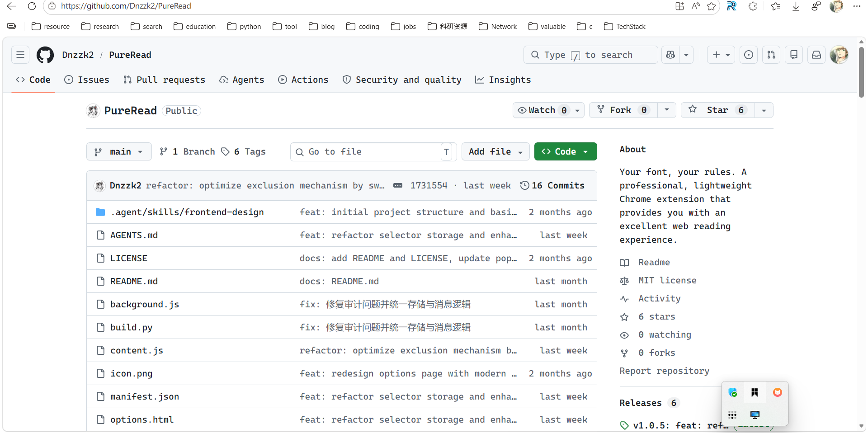The width and height of the screenshot is (868, 433).
Task: Open the hamburger navigation menu
Action: [20, 55]
